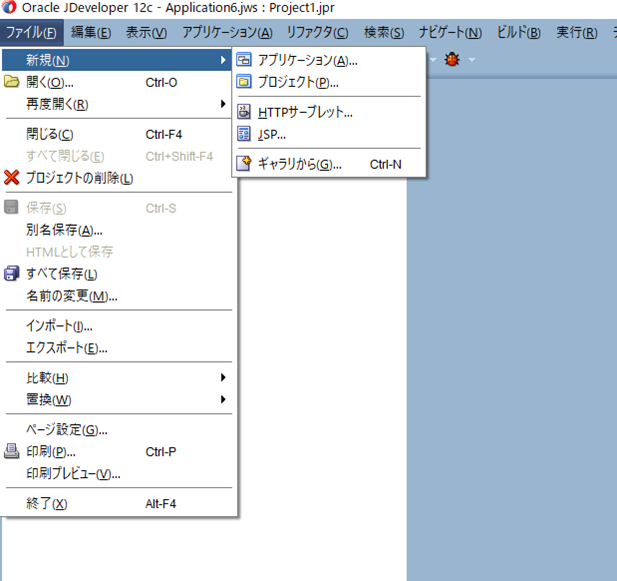Expand the 再度開く submenu
The image size is (617, 581).
click(223, 104)
